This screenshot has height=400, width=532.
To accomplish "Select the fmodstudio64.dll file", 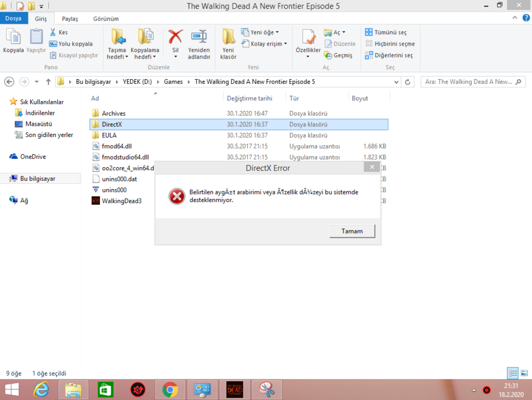I will (125, 157).
